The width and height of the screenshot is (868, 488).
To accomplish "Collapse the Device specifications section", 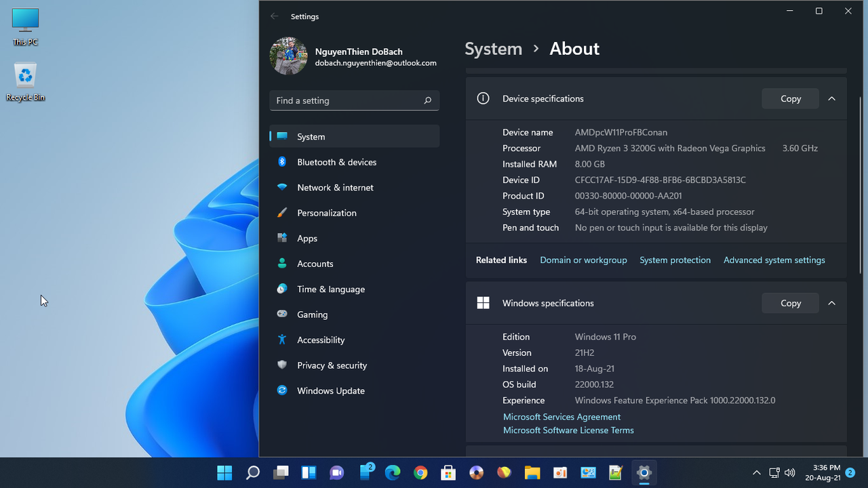I will 832,98.
